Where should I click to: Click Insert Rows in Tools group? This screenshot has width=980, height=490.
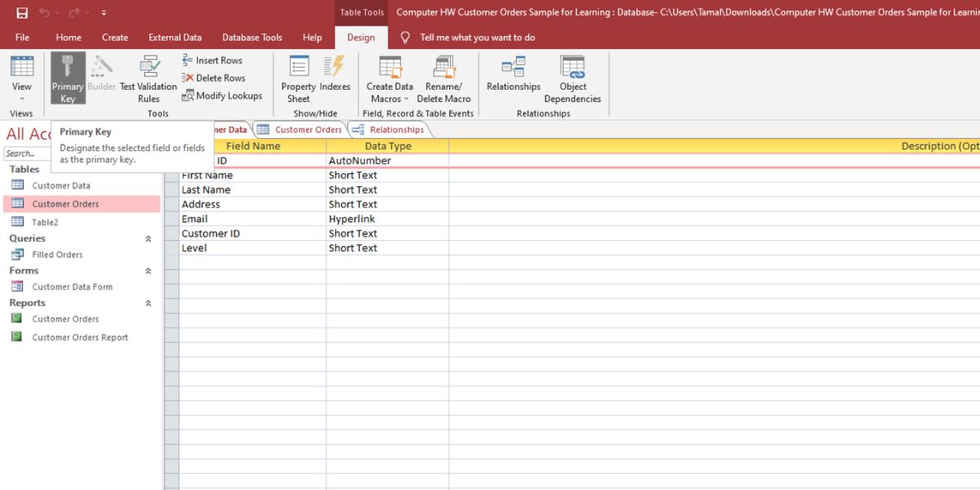click(x=212, y=60)
